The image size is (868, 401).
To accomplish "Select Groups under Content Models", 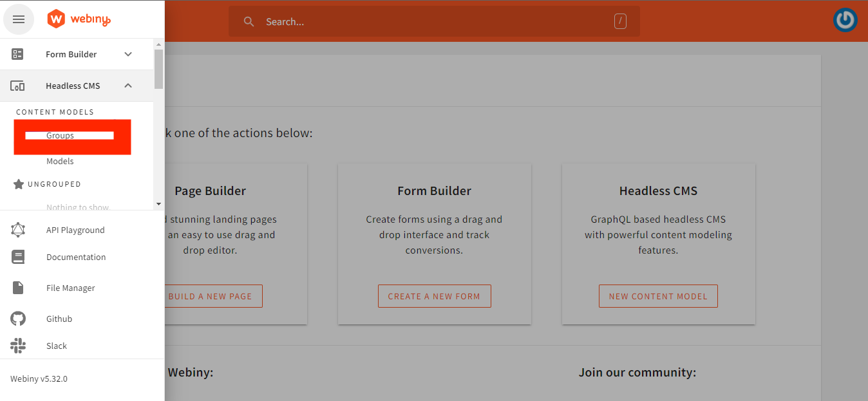I will [x=60, y=136].
